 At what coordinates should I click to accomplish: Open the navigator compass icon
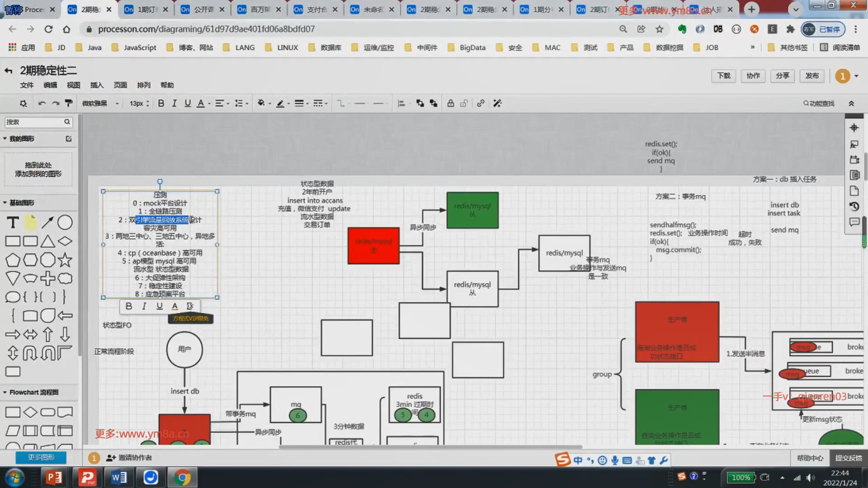tap(854, 128)
